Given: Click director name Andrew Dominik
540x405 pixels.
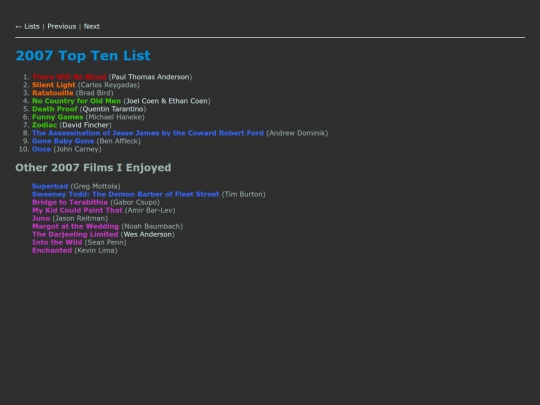Looking at the screenshot, I should pos(297,133).
